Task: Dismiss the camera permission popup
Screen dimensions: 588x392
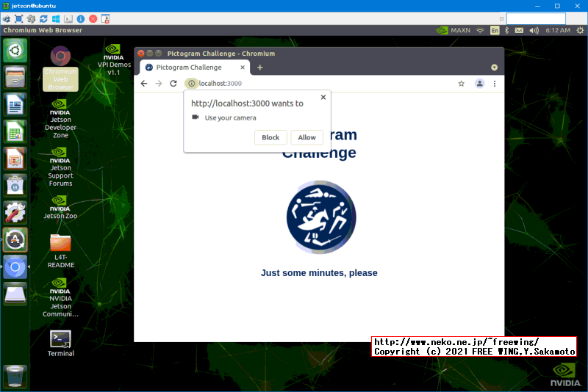Action: click(323, 97)
